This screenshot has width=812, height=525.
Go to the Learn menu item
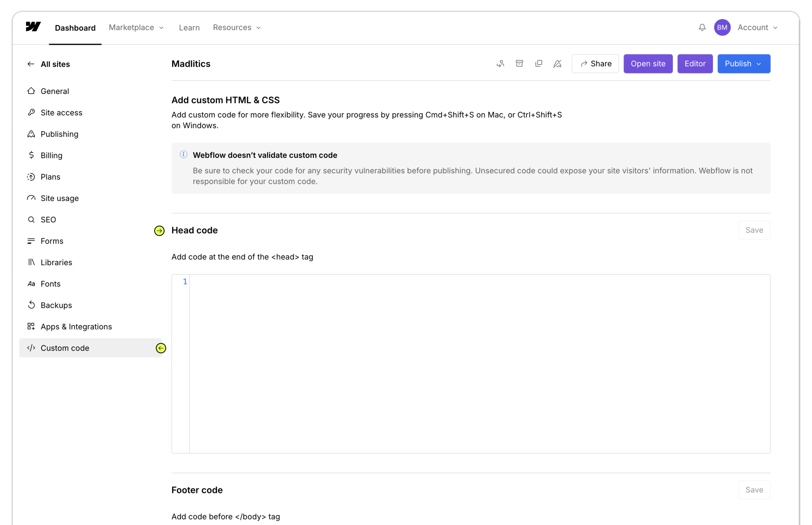[189, 28]
